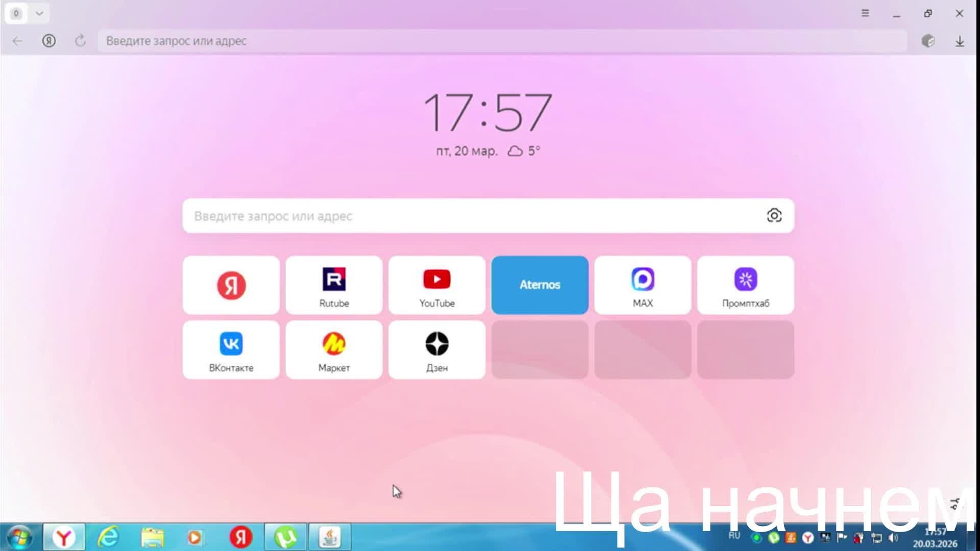Open the YouTube shortcut tile
This screenshot has height=551, width=980.
[x=436, y=285]
